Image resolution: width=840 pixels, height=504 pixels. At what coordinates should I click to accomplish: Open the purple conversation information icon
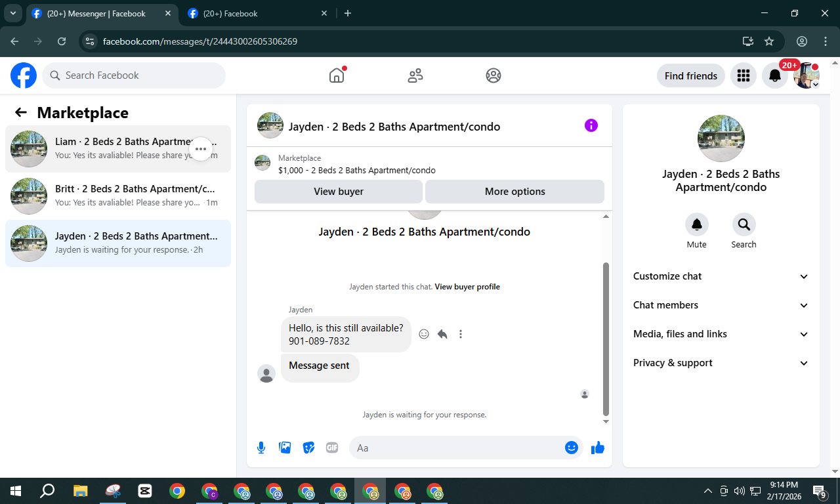[x=591, y=125]
